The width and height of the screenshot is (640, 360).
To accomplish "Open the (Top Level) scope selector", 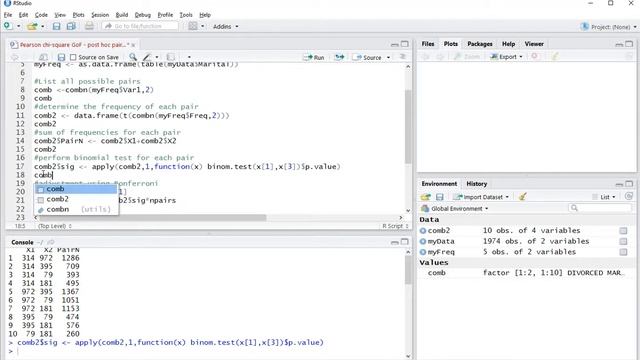I will [55, 226].
